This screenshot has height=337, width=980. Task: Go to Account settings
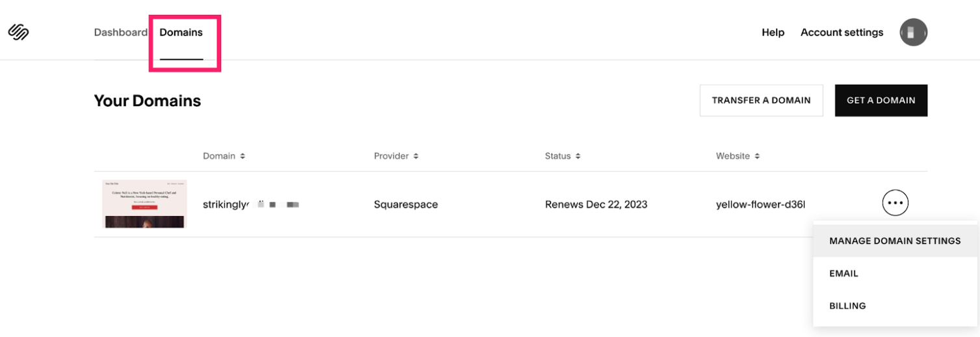tap(842, 33)
